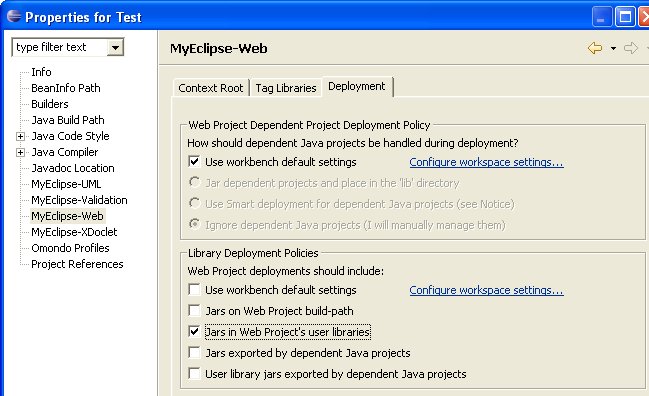This screenshot has width=649, height=396.
Task: Switch to the Context Root tab
Action: tap(211, 88)
